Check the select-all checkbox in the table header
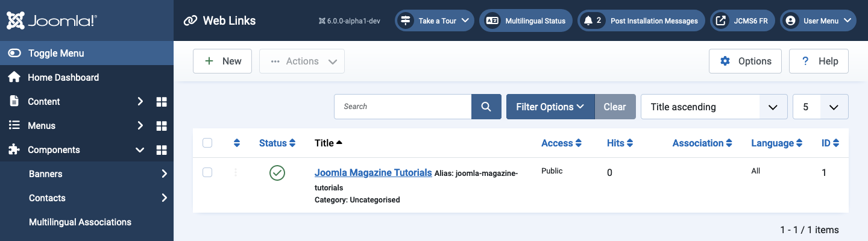The width and height of the screenshot is (868, 241). (207, 143)
